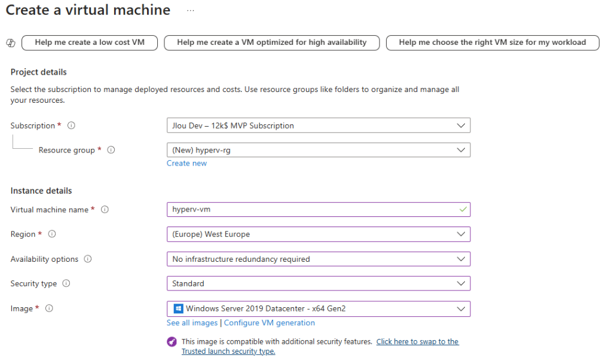Screen dimensions: 612x364
Task: Click Help me choose the right VM size
Action: click(x=492, y=42)
